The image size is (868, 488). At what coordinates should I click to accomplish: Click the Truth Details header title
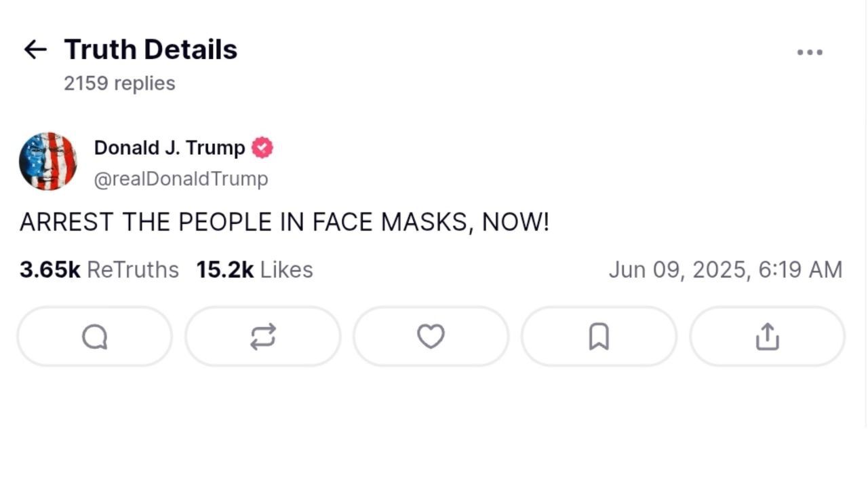[x=151, y=50]
